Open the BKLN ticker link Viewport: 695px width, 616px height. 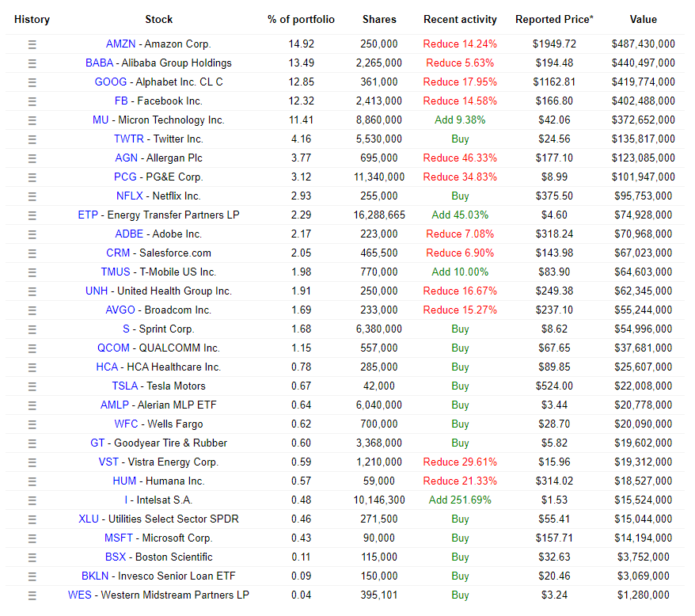click(95, 576)
